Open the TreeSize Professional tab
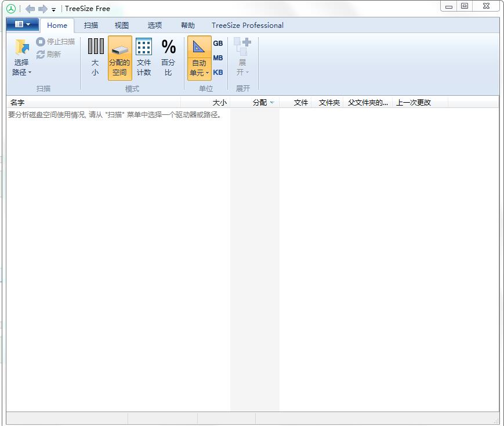Viewport: 504px width, 426px height. coord(248,26)
